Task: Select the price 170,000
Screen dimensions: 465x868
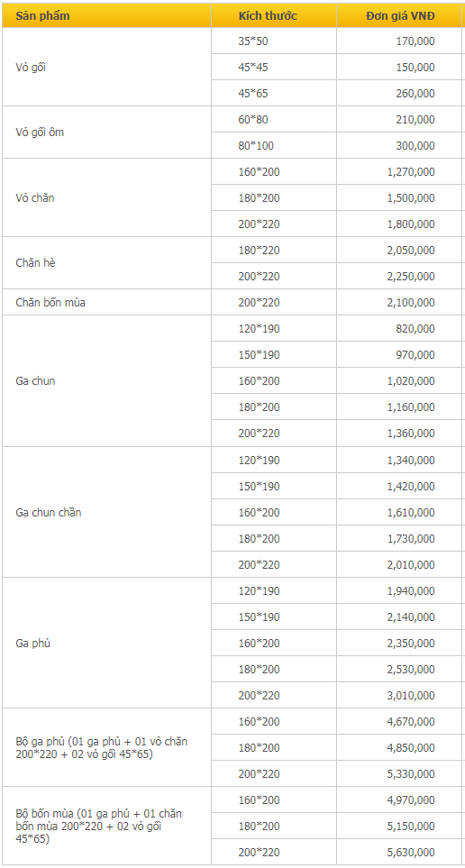Action: [x=415, y=41]
